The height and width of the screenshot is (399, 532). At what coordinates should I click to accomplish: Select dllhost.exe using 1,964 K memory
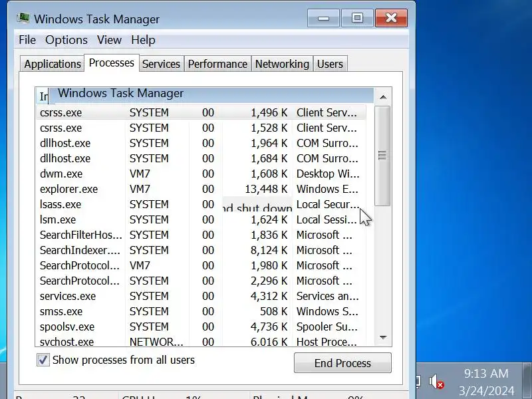pyautogui.click(x=201, y=143)
